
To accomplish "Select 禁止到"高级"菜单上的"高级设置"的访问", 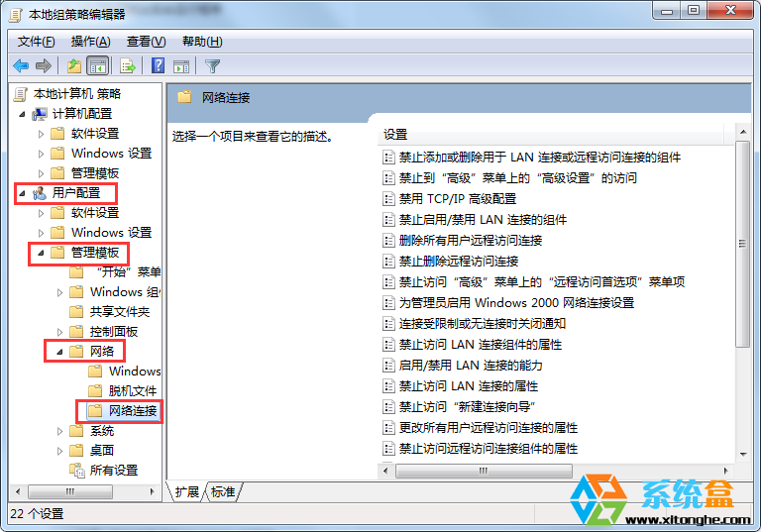I will 518,178.
